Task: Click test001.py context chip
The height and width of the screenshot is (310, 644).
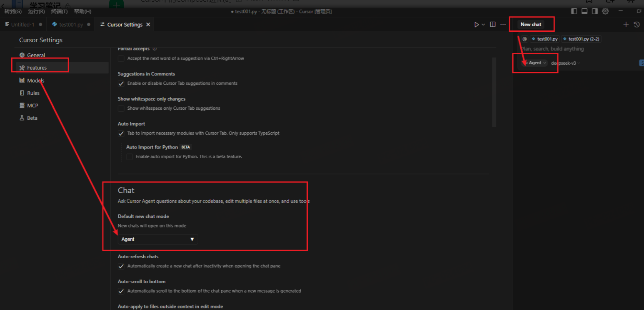Action: pyautogui.click(x=544, y=39)
